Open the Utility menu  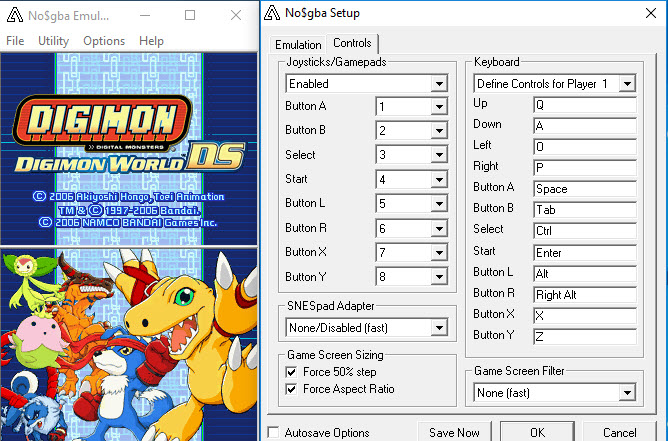click(x=53, y=41)
